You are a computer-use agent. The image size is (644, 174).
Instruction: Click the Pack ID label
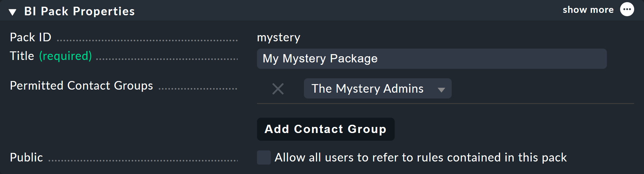point(31,37)
